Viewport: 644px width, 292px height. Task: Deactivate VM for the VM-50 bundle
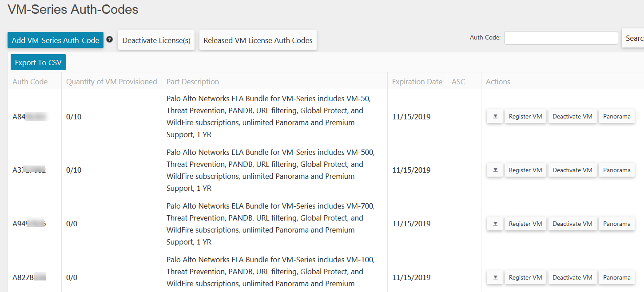(x=572, y=117)
